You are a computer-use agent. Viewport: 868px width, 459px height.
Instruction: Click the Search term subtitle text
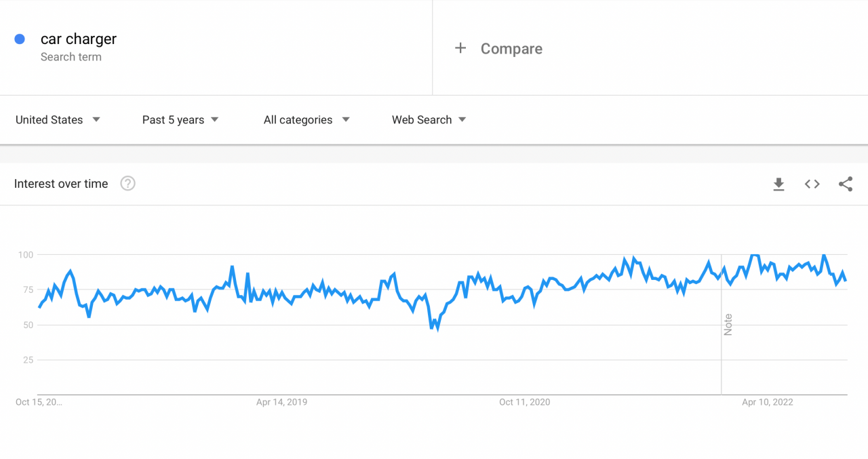(71, 56)
